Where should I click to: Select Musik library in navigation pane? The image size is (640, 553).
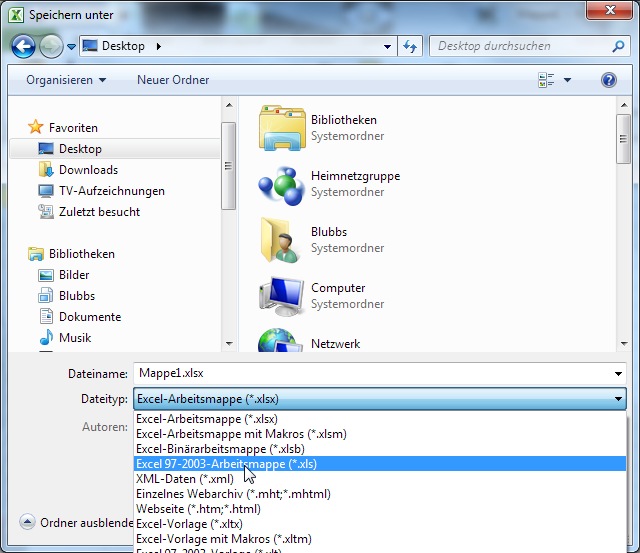pos(75,338)
